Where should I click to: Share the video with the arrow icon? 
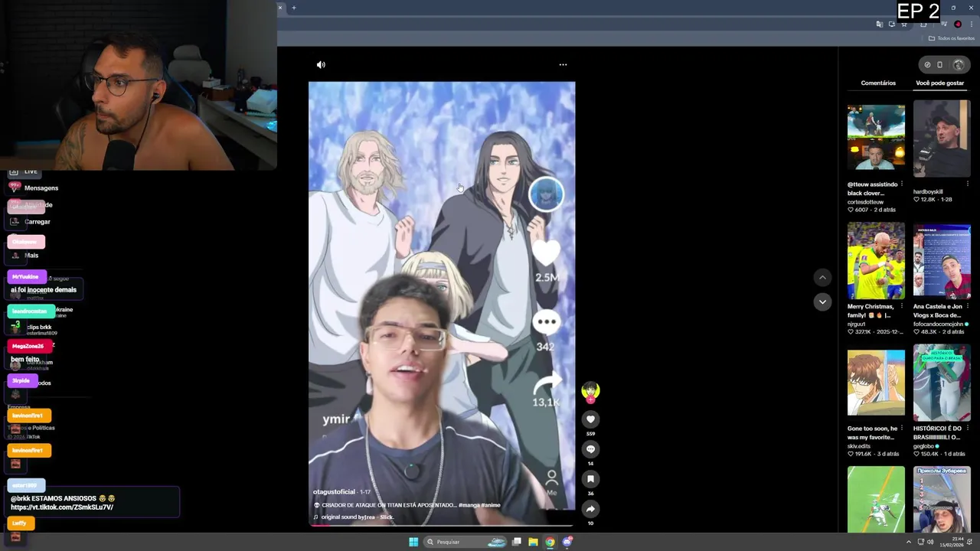point(590,509)
